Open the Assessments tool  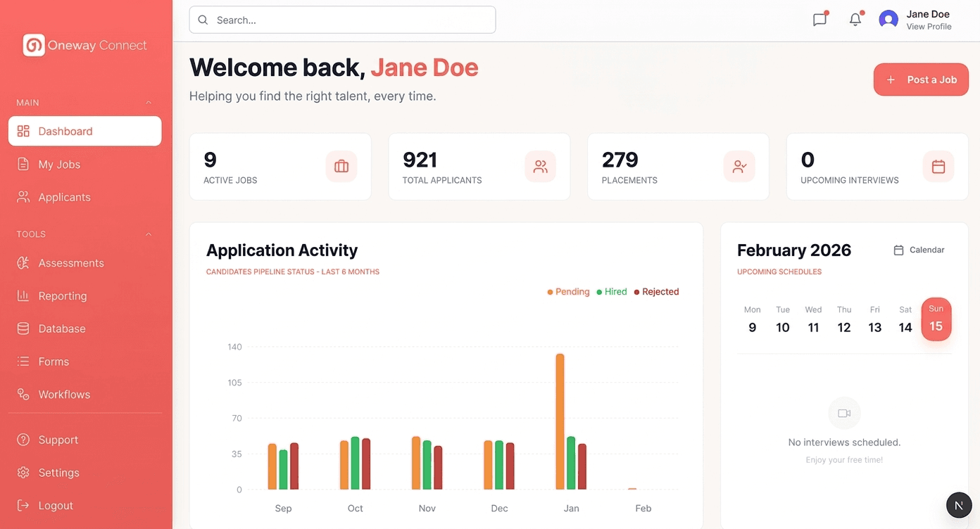(x=72, y=262)
